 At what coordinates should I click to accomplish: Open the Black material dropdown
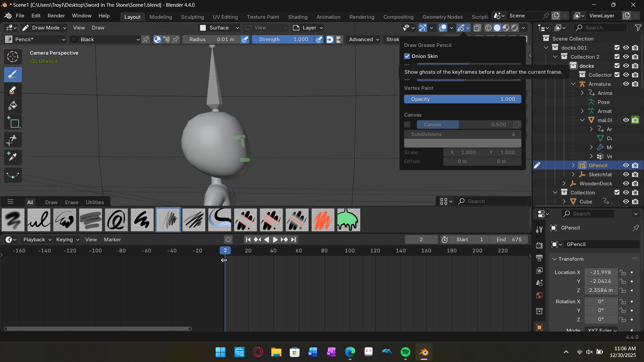105,40
